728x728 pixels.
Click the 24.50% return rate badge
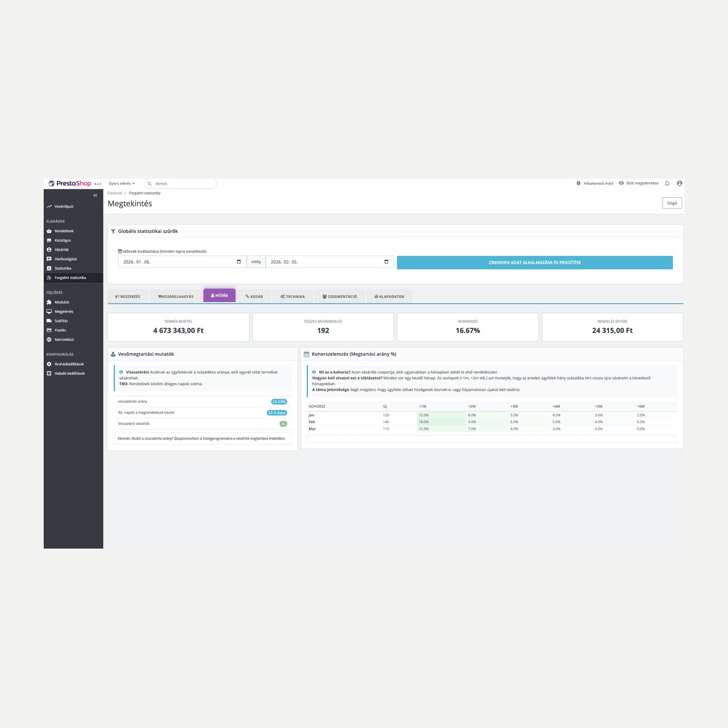pyautogui.click(x=279, y=401)
